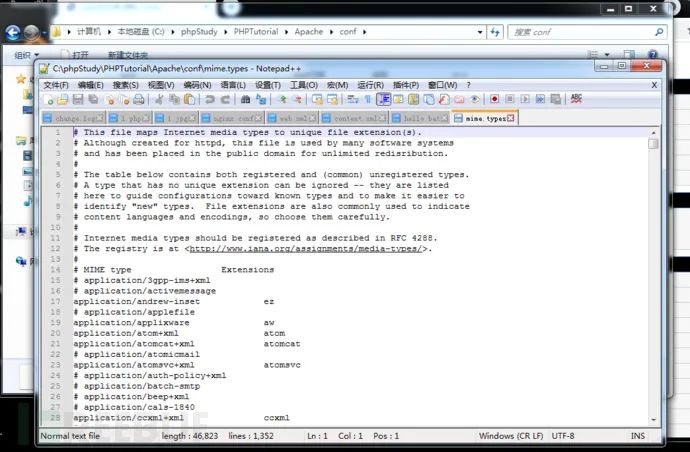690x452 pixels.
Task: Start macro recording with red dot
Action: point(495,99)
